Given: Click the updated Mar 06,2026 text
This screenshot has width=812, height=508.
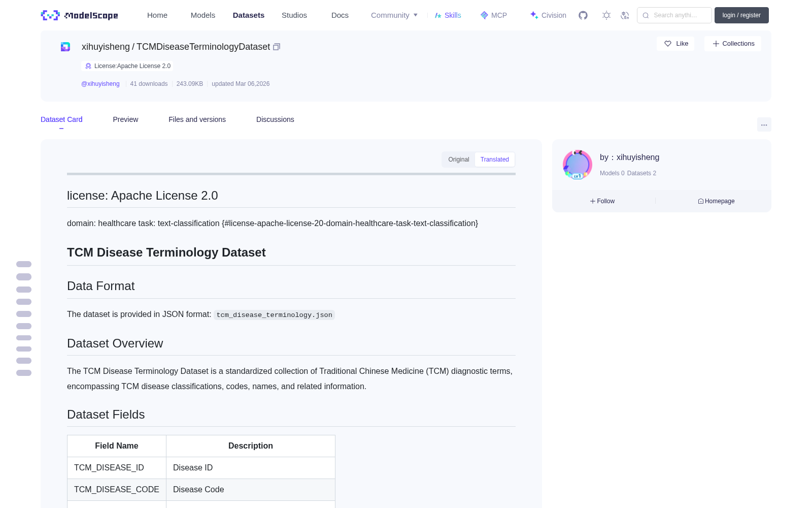Looking at the screenshot, I should pos(241,84).
